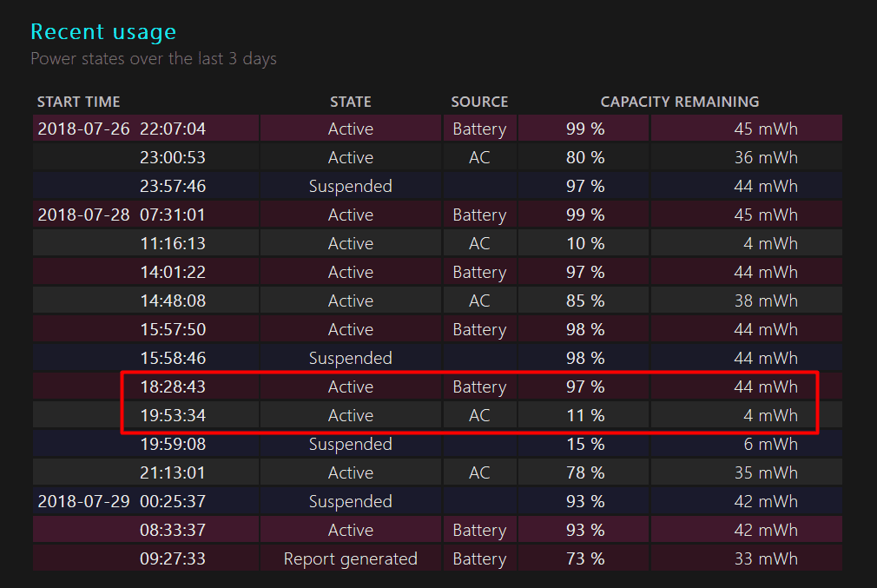Click the 2018-07-29 00:25:37 date entry
The image size is (877, 588).
pyautogui.click(x=122, y=501)
